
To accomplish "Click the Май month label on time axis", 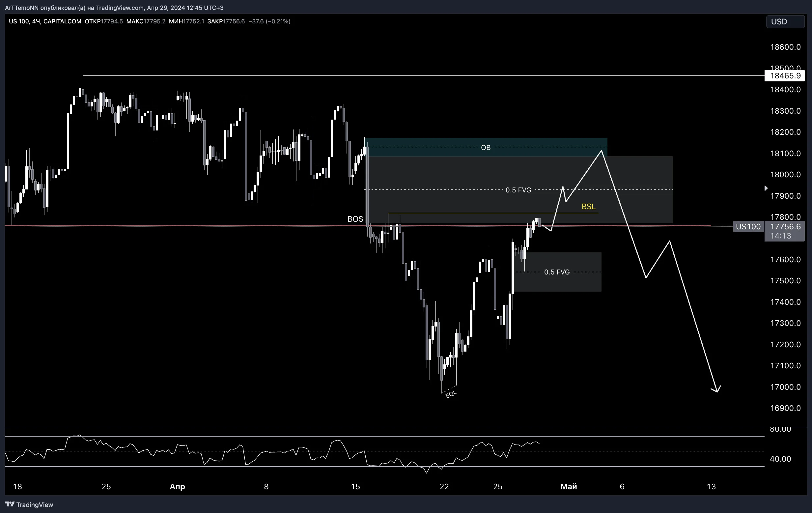I will 569,486.
